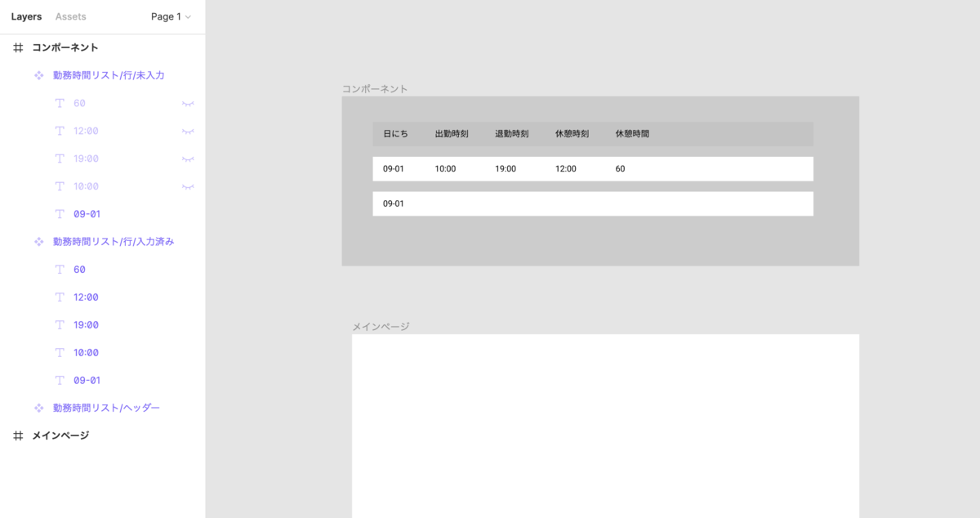Click the text layer icon beside 19:00 in 入力済み
This screenshot has width=980, height=518.
tap(59, 324)
